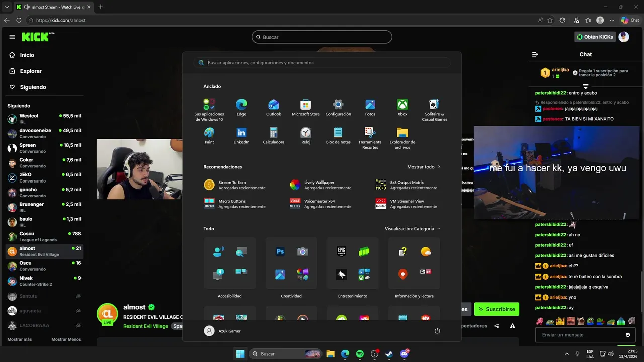The height and width of the screenshot is (362, 644).
Task: Click the Start menu power button
Action: (x=437, y=331)
